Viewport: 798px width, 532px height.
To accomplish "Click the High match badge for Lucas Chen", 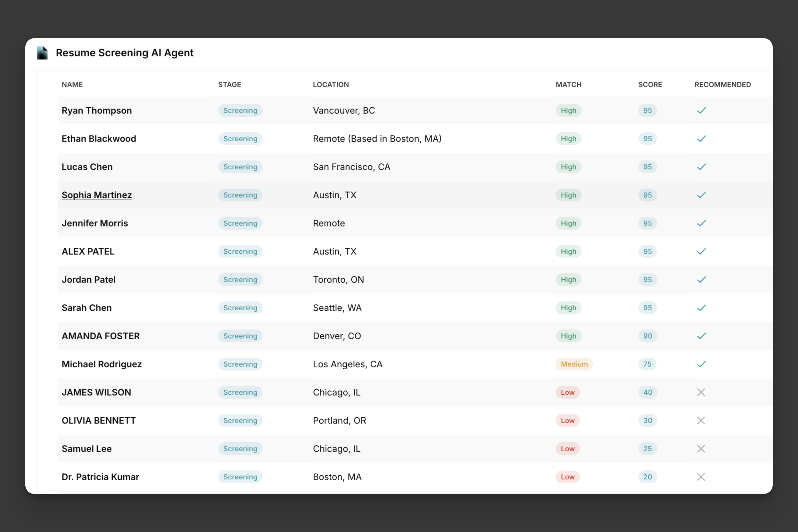I will 568,167.
